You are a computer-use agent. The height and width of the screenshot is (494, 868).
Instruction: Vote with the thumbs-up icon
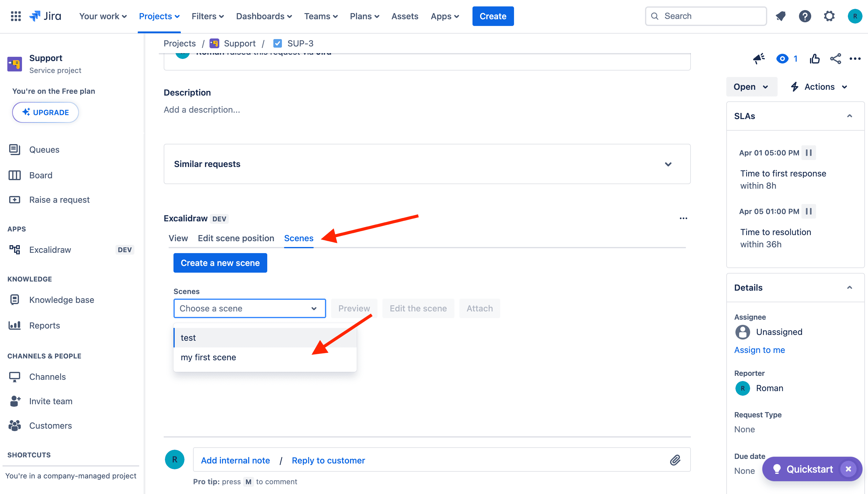coord(814,58)
